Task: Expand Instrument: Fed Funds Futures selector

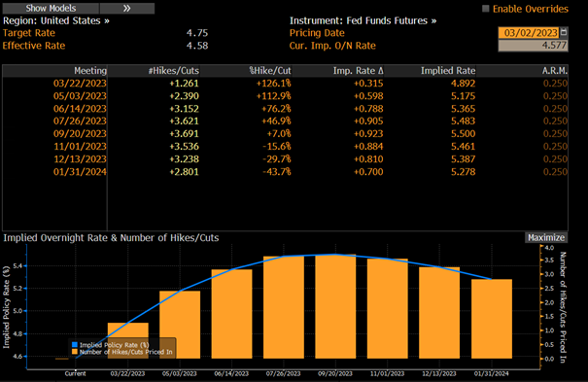Action: pos(363,20)
